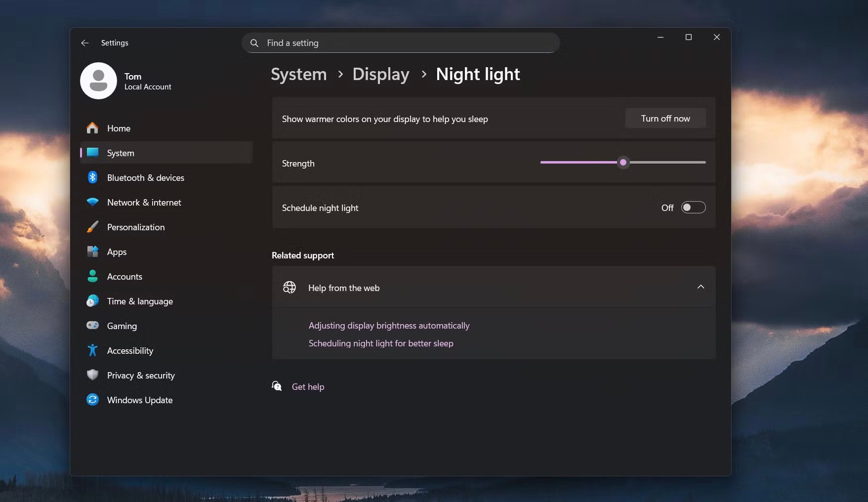
Task: Enable the Schedule night light toggle
Action: point(693,208)
